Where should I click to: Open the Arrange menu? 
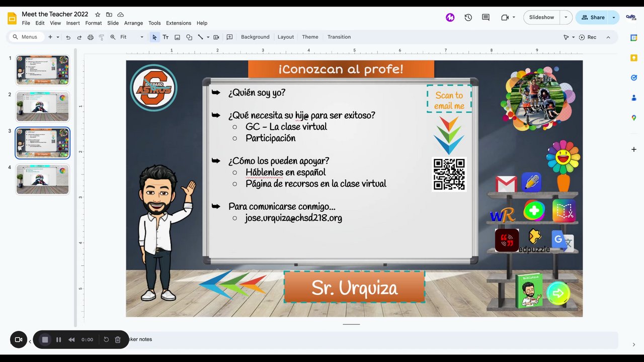click(133, 23)
